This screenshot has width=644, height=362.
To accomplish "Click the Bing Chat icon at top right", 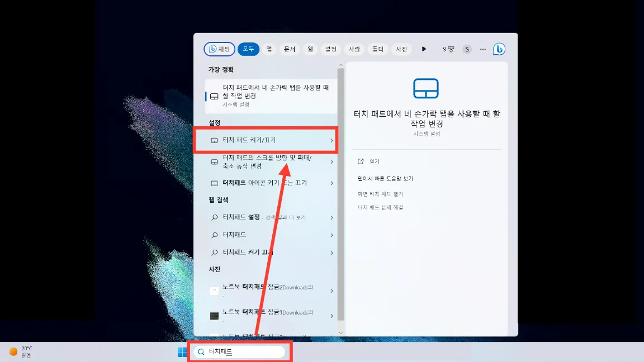I will click(x=499, y=49).
